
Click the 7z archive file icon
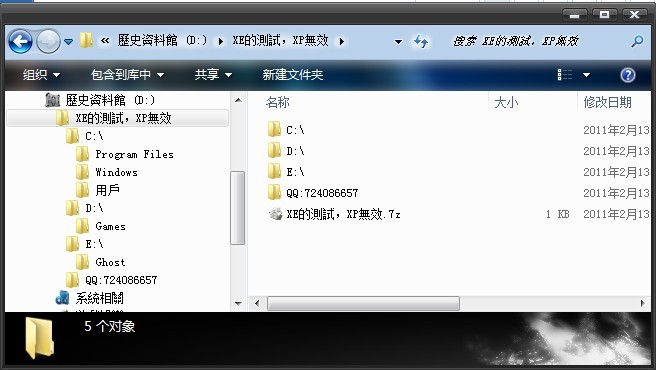(x=275, y=214)
